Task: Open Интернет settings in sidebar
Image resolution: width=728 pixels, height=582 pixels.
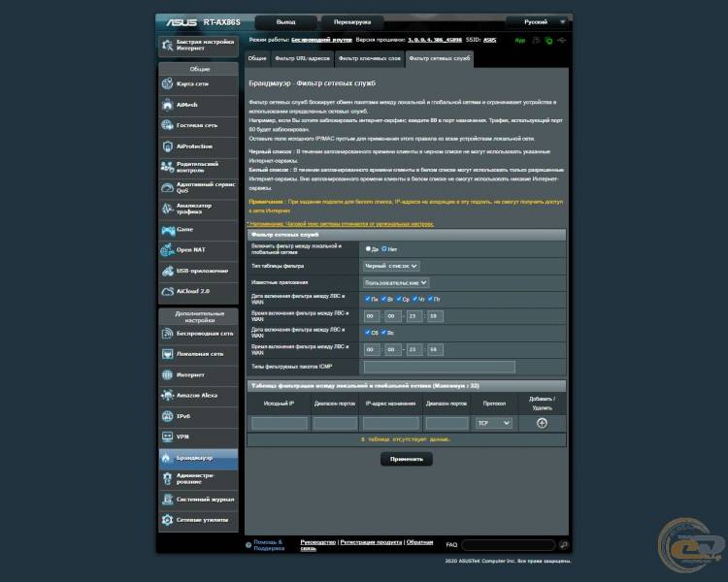Action: 198,375
